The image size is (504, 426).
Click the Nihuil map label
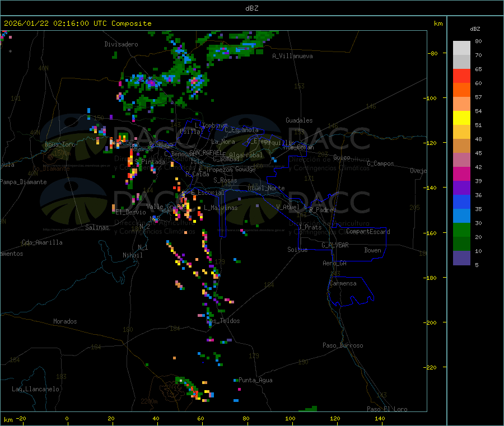tap(133, 255)
